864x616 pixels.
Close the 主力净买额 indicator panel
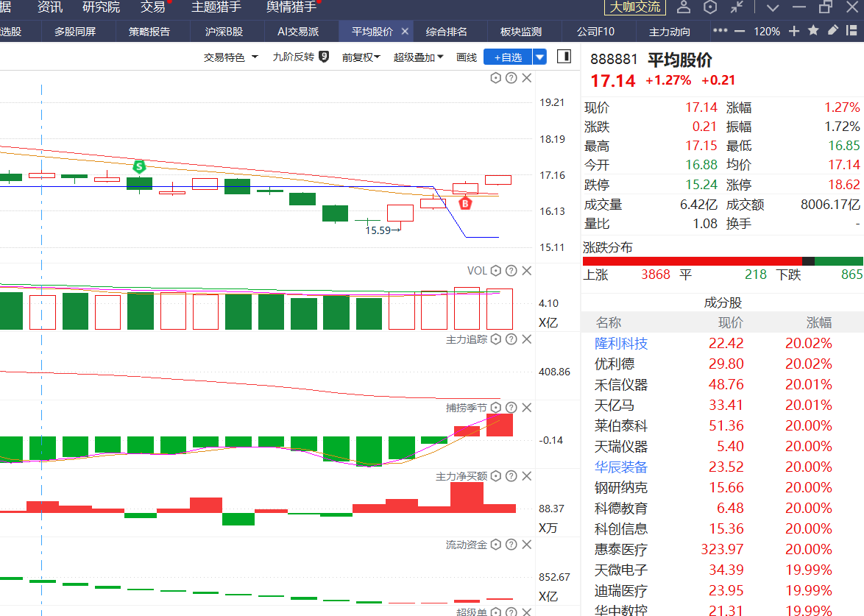coord(527,475)
